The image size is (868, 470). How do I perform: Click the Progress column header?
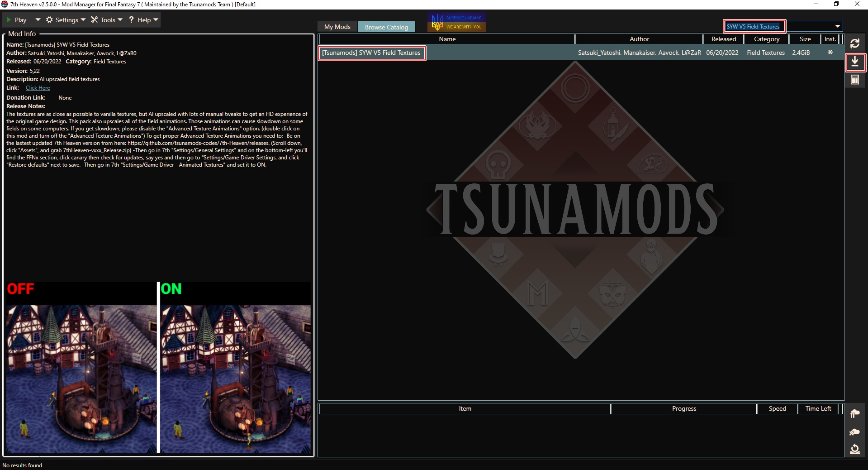coord(684,409)
